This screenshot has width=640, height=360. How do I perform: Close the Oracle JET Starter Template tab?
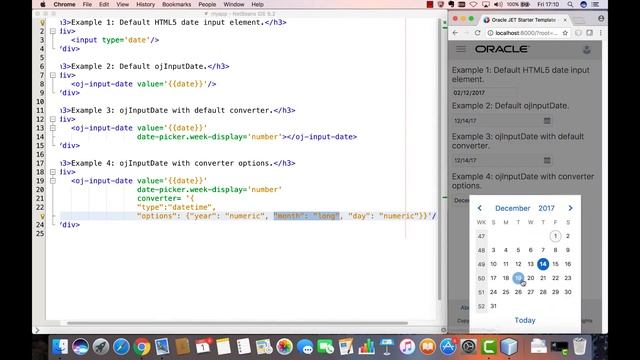coord(565,20)
